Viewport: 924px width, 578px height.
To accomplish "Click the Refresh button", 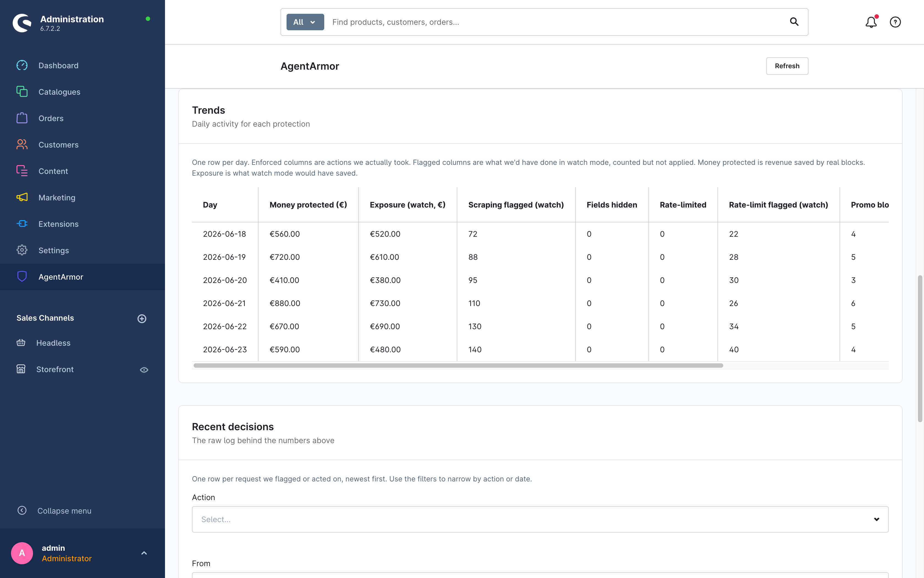I will [x=787, y=66].
